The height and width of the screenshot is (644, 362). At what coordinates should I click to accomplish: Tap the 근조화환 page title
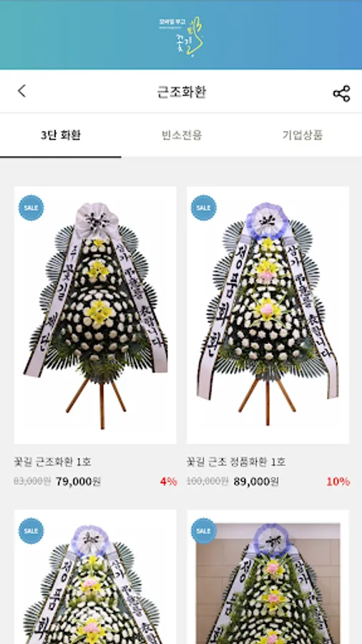coord(182,92)
